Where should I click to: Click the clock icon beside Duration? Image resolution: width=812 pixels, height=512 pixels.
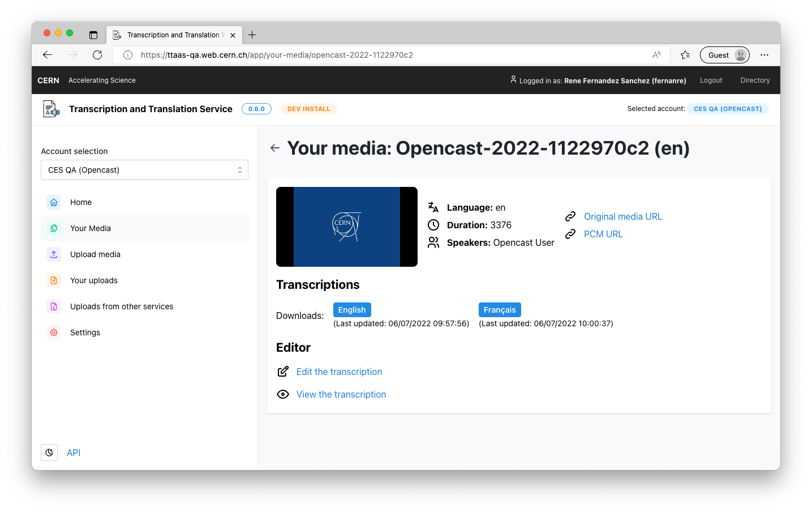(x=433, y=225)
